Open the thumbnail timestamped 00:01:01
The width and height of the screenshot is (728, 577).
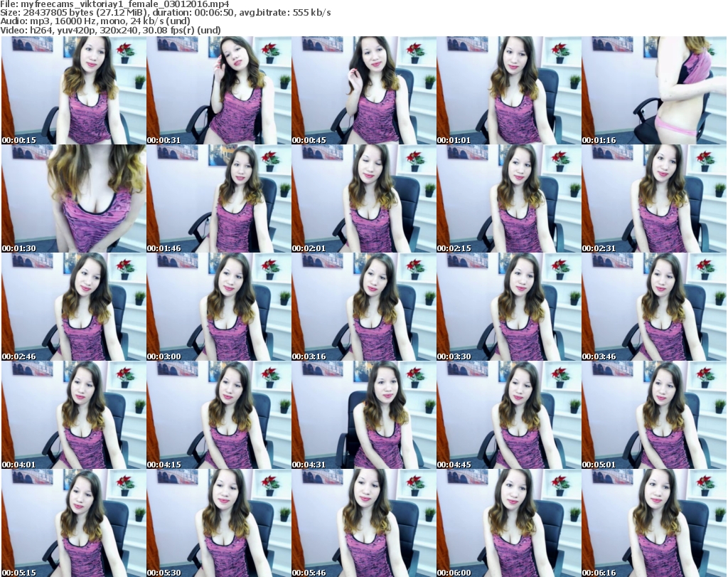click(508, 90)
